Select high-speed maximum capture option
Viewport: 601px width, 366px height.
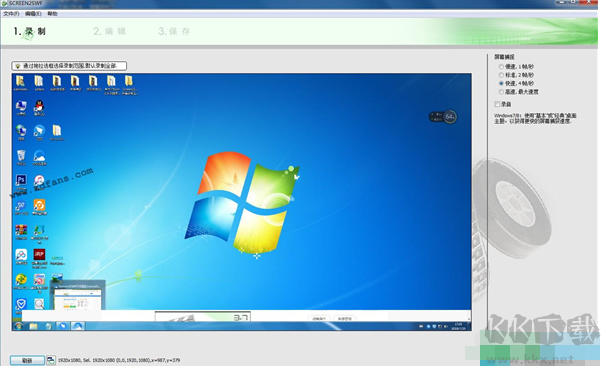[x=501, y=92]
